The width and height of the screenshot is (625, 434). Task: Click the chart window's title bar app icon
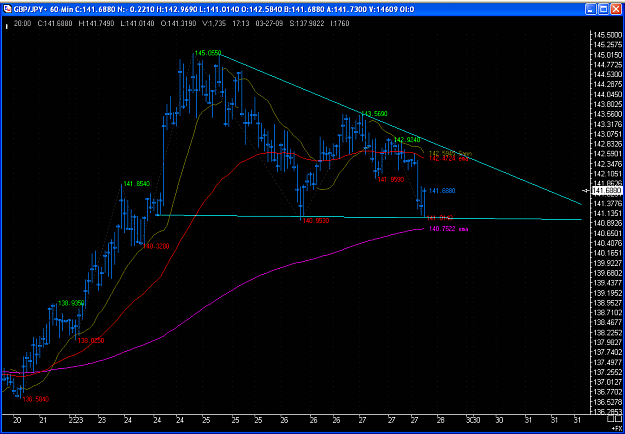click(x=8, y=9)
